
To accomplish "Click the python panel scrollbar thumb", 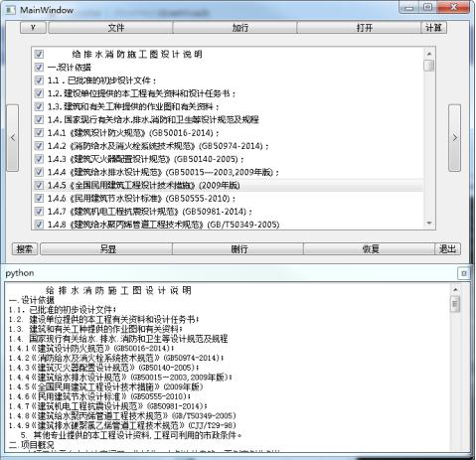I will 455,304.
